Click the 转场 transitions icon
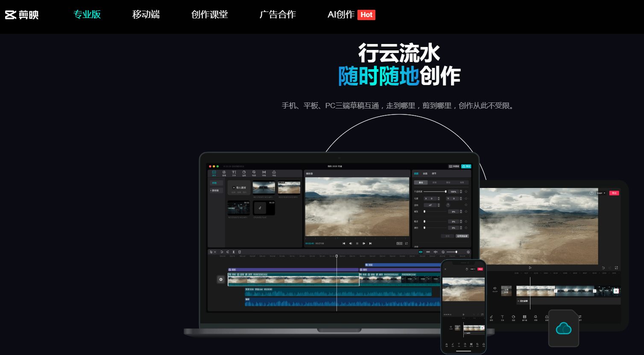Image resolution: width=644 pixels, height=355 pixels. click(x=264, y=172)
